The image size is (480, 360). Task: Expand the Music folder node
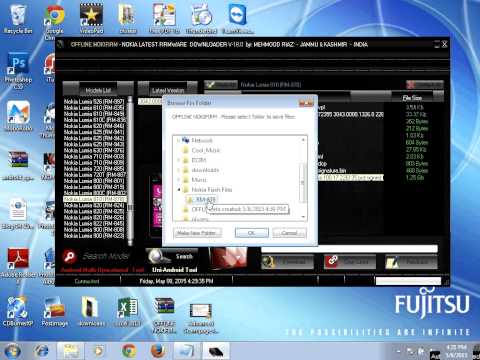(x=179, y=180)
